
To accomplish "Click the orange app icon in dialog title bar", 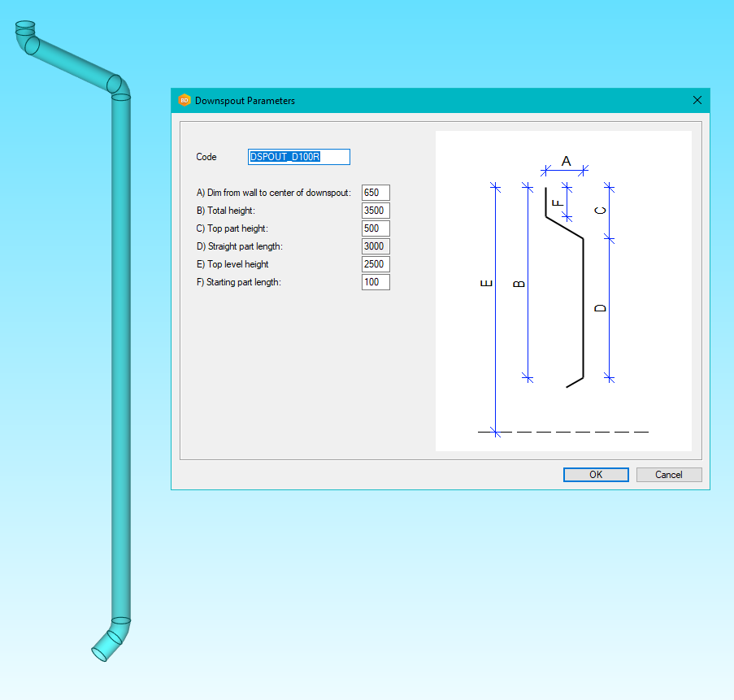I will point(185,100).
